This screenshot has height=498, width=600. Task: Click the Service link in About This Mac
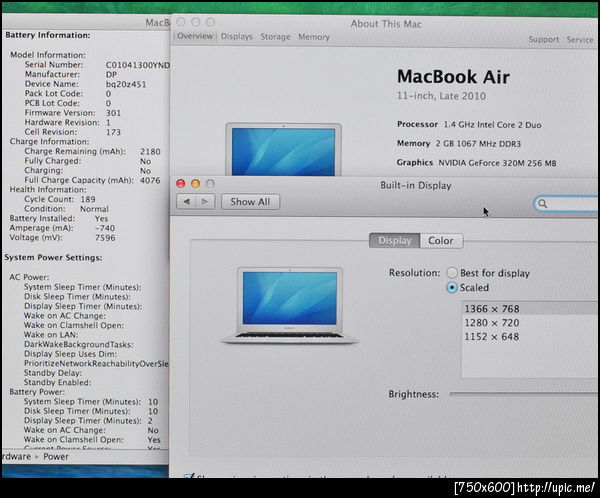tap(580, 39)
